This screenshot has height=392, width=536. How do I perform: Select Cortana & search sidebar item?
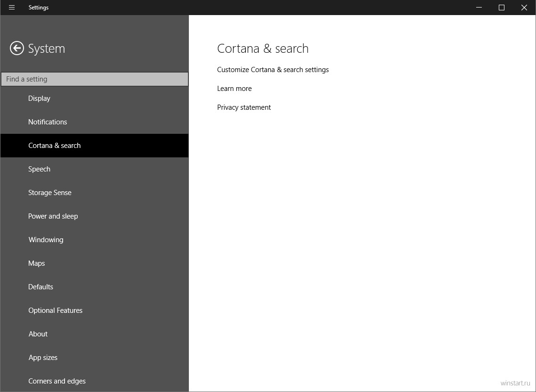(94, 146)
